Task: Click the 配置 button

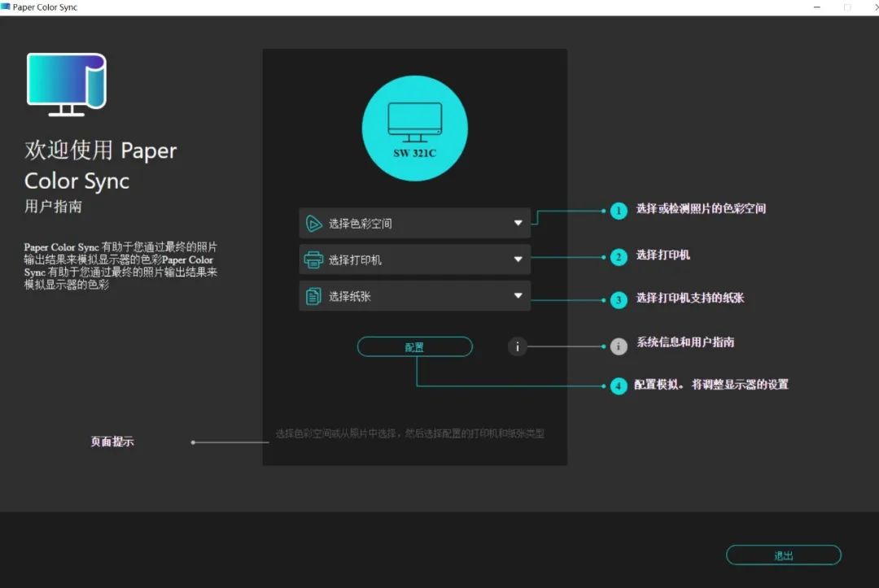Action: pos(415,346)
